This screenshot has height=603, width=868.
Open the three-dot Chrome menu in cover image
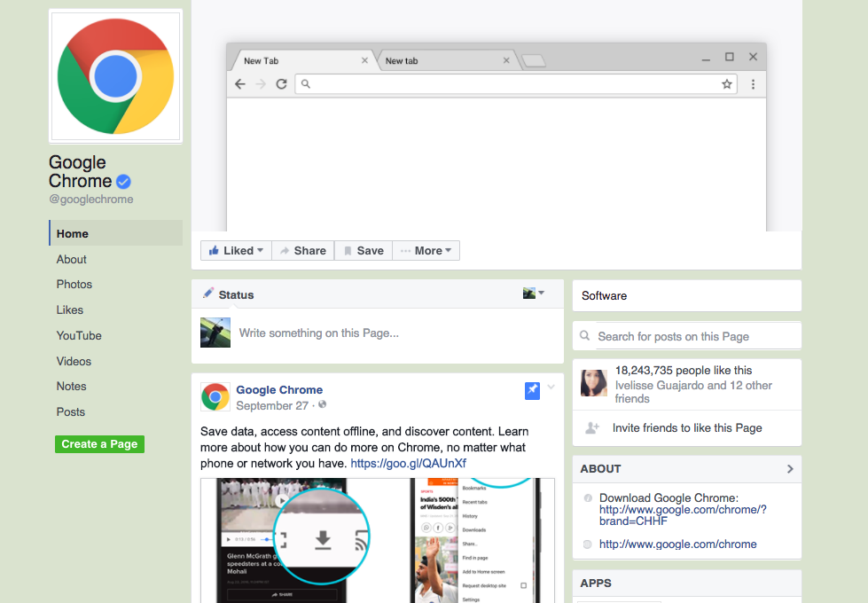(x=753, y=84)
